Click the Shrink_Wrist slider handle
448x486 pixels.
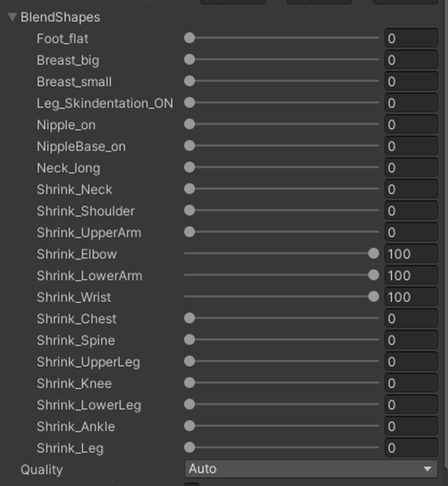click(x=374, y=296)
